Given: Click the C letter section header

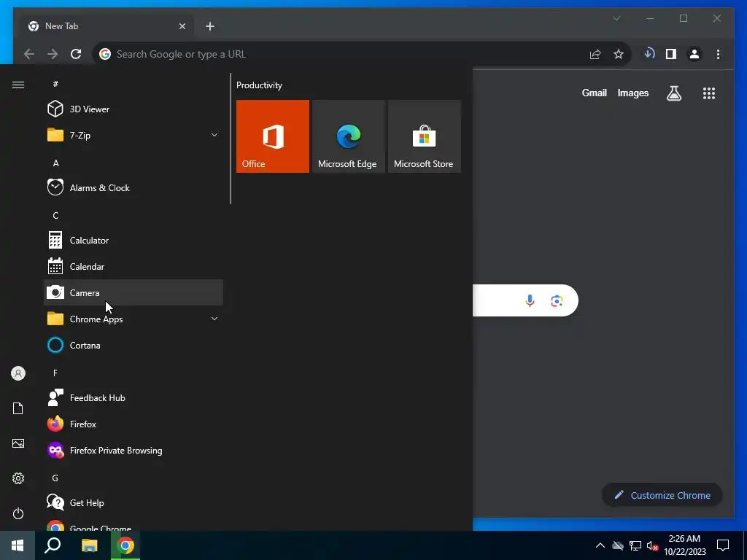Looking at the screenshot, I should [55, 216].
